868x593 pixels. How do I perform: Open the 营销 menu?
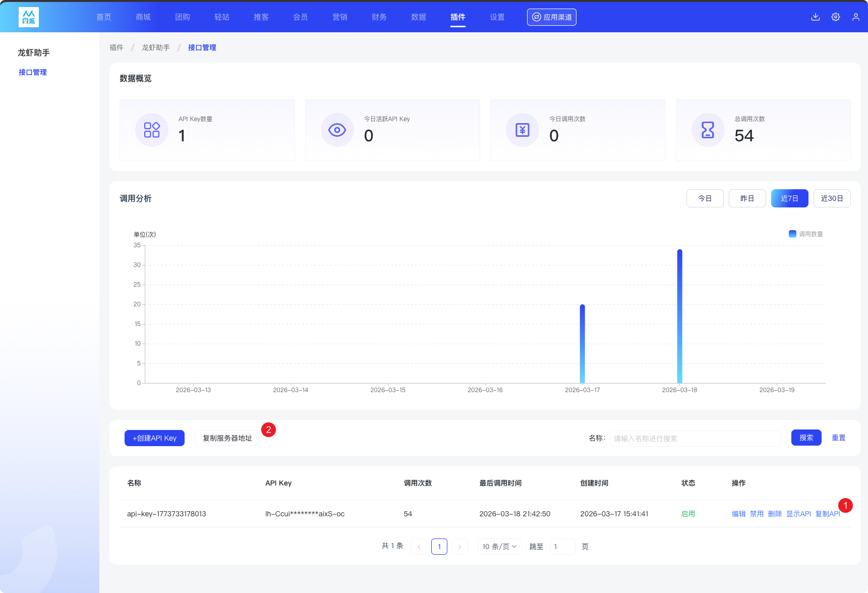click(x=340, y=17)
